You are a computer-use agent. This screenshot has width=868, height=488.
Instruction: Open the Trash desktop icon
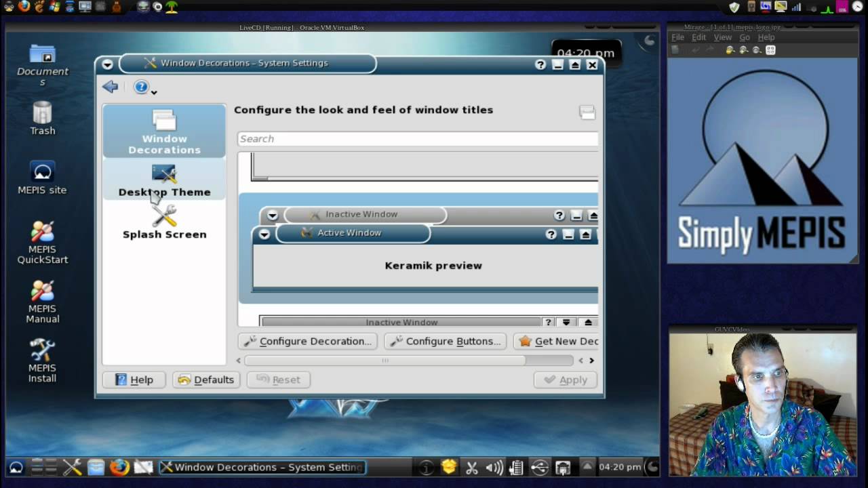click(x=42, y=118)
